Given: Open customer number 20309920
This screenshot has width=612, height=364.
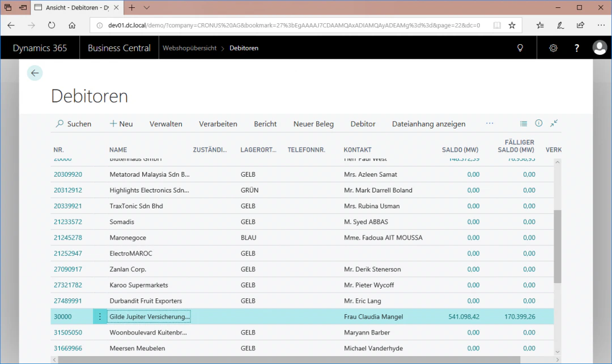Looking at the screenshot, I should tap(68, 174).
